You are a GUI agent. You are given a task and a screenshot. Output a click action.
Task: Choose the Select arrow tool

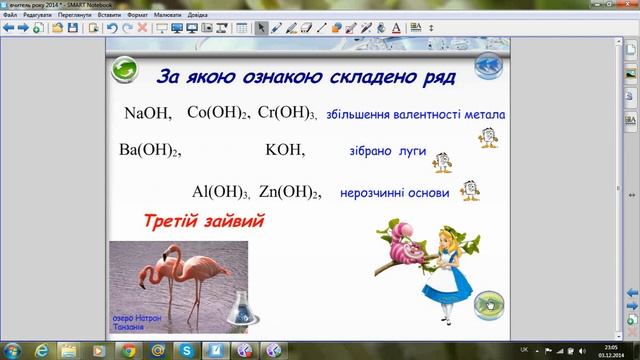(x=261, y=28)
